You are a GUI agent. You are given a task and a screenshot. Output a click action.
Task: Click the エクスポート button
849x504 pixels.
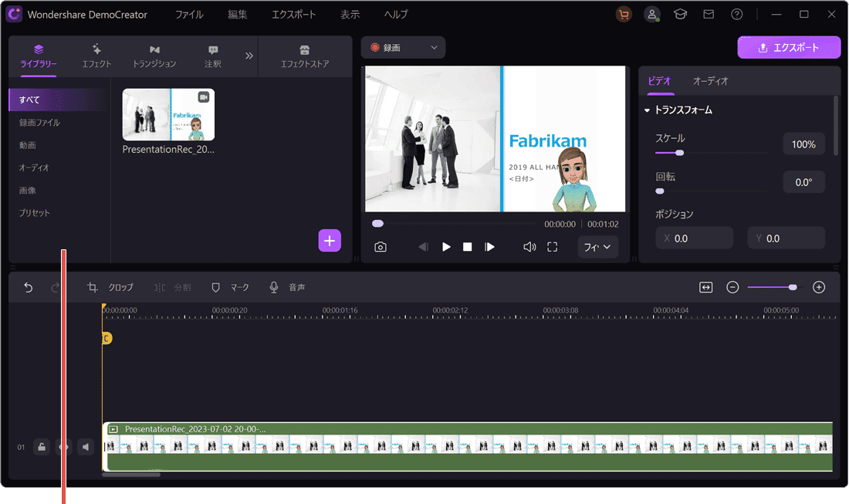click(x=788, y=47)
